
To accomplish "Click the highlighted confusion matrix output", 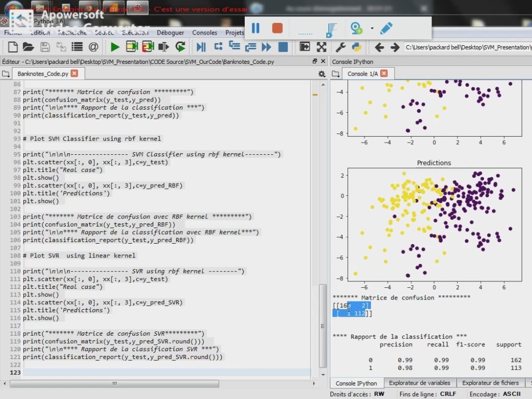I will [352, 310].
